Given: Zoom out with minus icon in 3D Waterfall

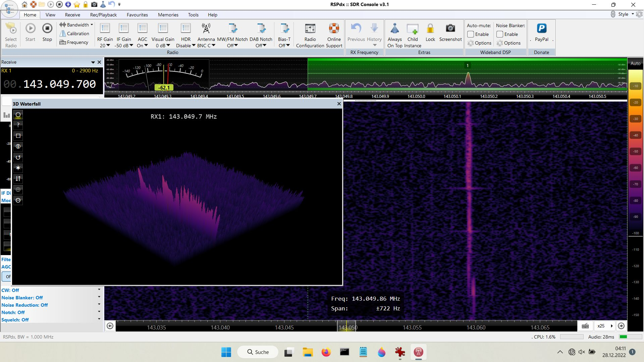Looking at the screenshot, I should [18, 200].
